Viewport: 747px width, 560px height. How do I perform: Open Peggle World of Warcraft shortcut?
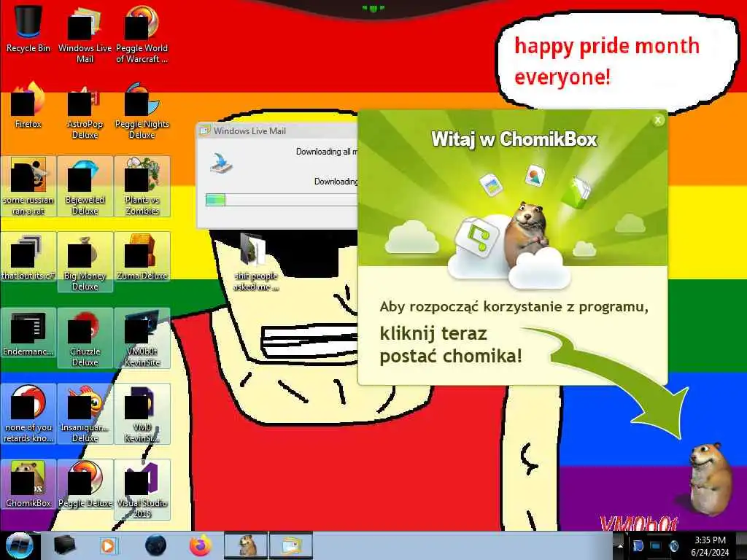point(142,34)
